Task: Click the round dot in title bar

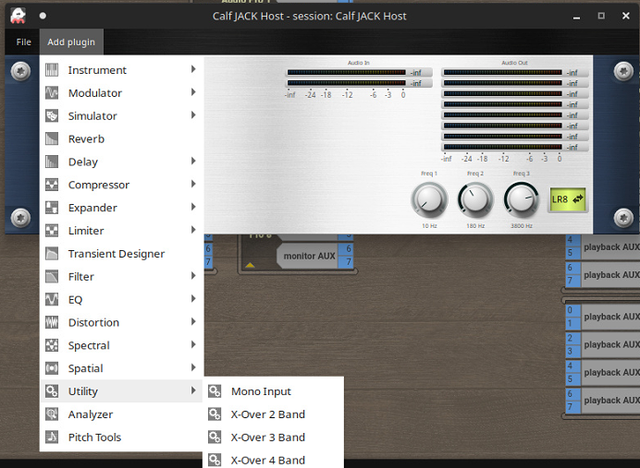Action: 43,16
